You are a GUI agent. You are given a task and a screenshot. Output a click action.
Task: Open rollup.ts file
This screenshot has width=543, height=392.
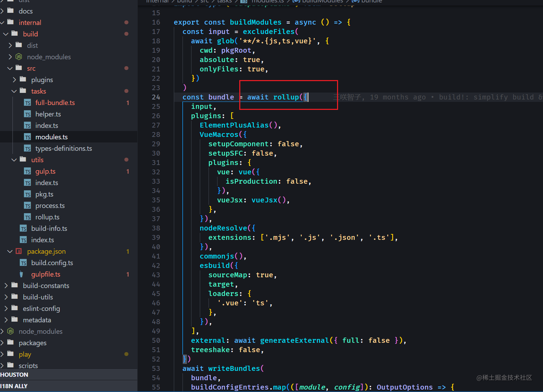point(48,217)
